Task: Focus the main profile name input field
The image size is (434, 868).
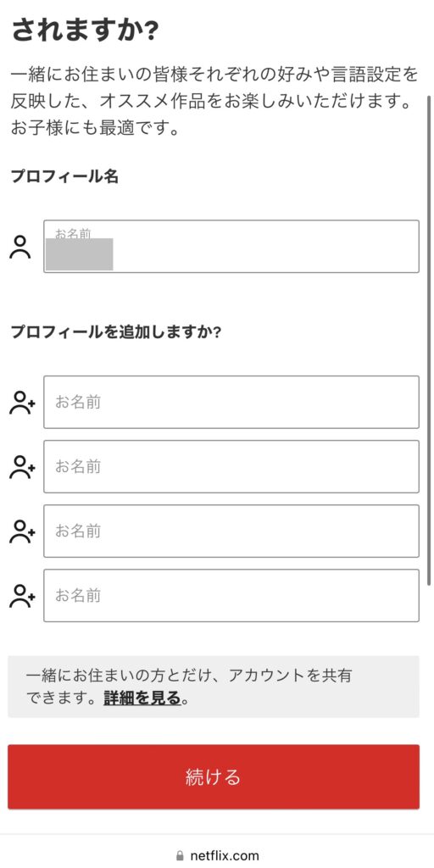Action: (231, 247)
